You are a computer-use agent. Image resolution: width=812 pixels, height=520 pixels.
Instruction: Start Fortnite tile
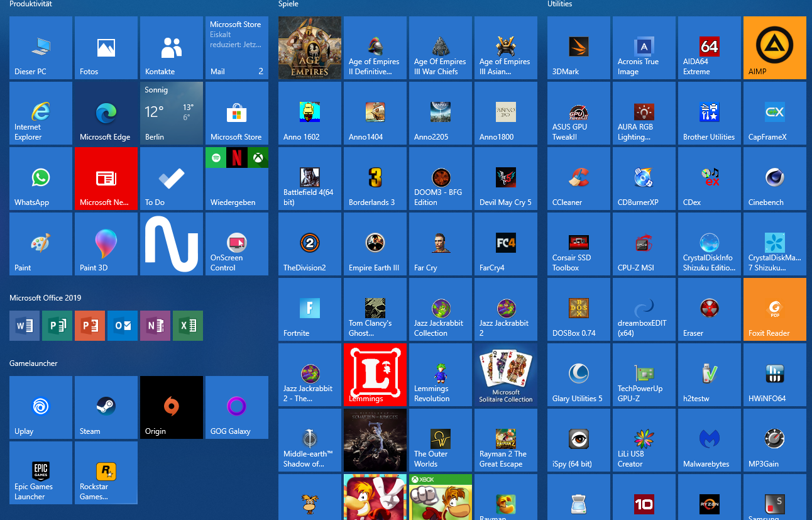pyautogui.click(x=310, y=309)
